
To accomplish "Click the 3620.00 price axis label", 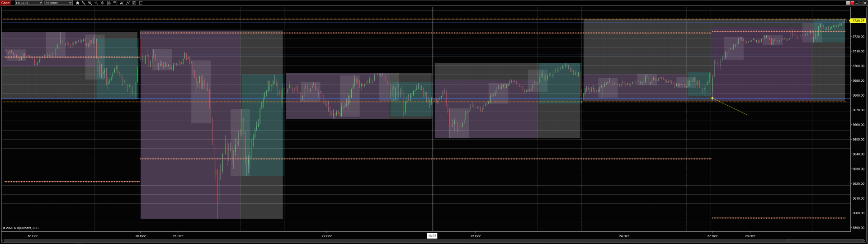I will point(858,184).
